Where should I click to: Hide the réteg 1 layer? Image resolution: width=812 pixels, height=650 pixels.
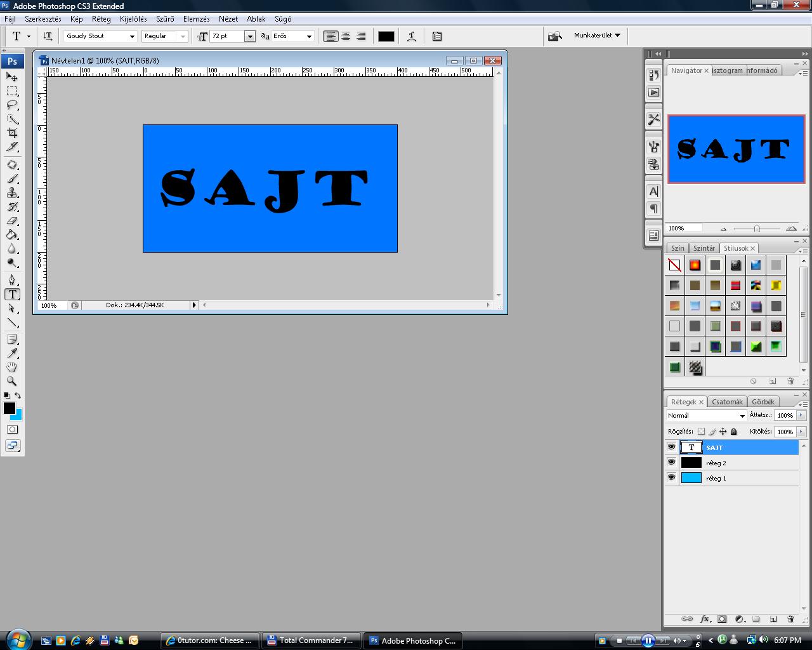(x=671, y=477)
